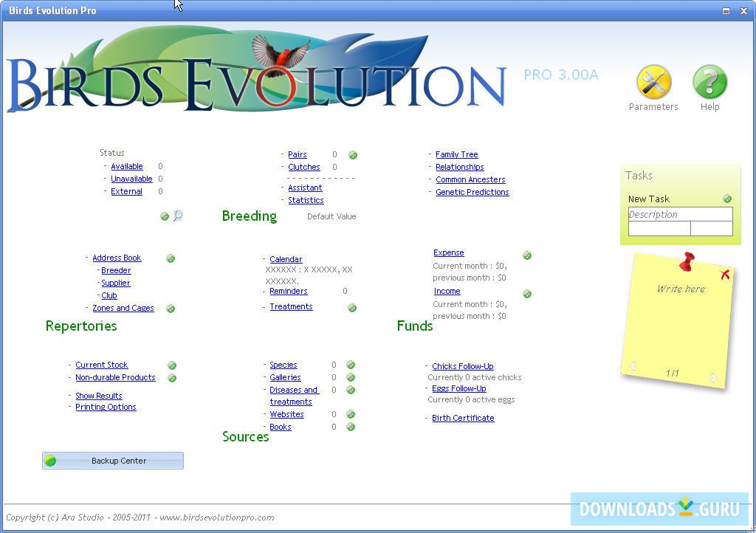Click the magnifier search icon under Status
Image resolution: width=756 pixels, height=533 pixels.
(x=178, y=216)
